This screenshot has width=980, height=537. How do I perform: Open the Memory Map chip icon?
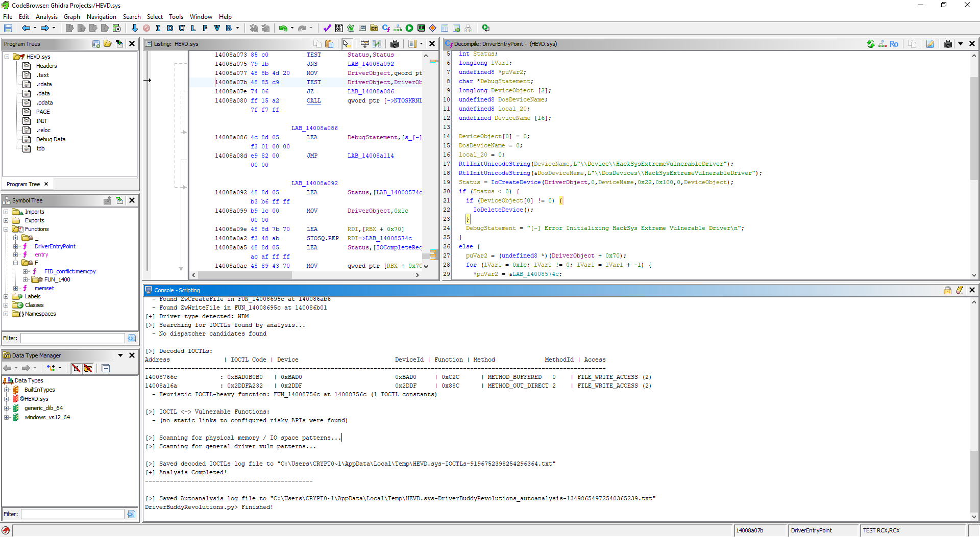[x=421, y=28]
